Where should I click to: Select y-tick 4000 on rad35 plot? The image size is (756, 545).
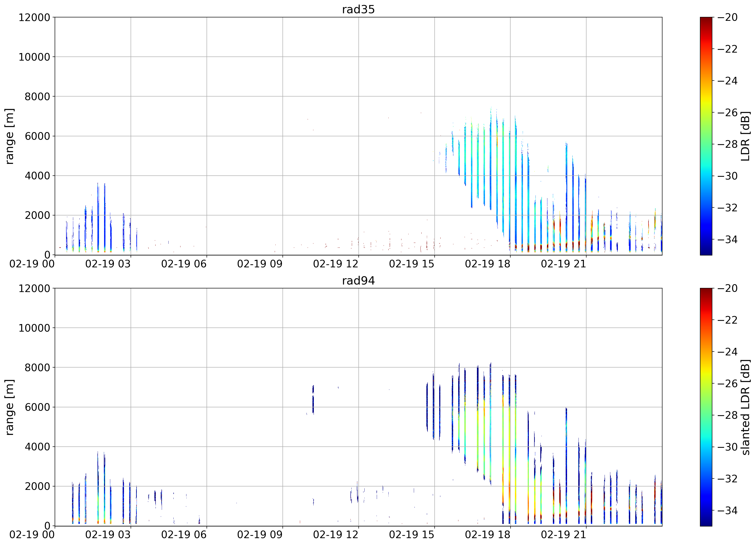click(x=37, y=176)
